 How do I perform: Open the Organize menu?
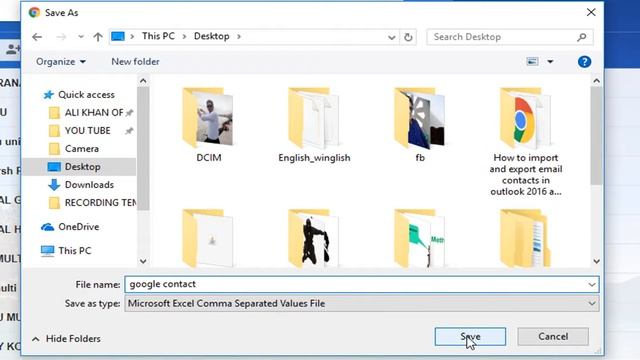(x=61, y=62)
